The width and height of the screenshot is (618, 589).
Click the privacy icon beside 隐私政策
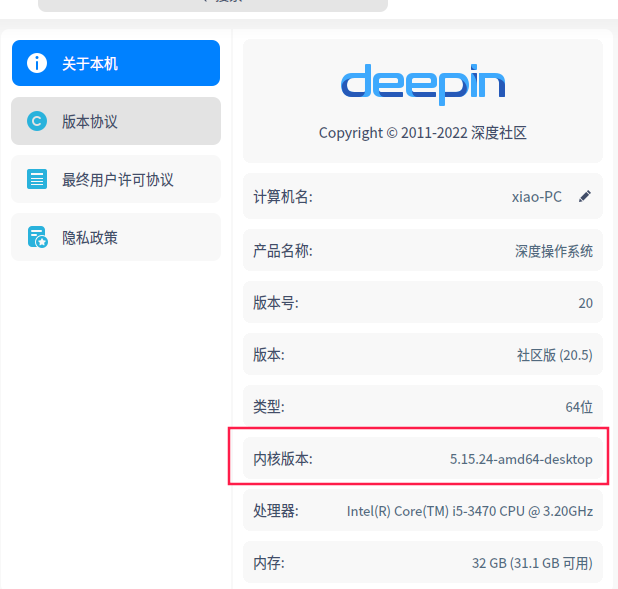[37, 237]
